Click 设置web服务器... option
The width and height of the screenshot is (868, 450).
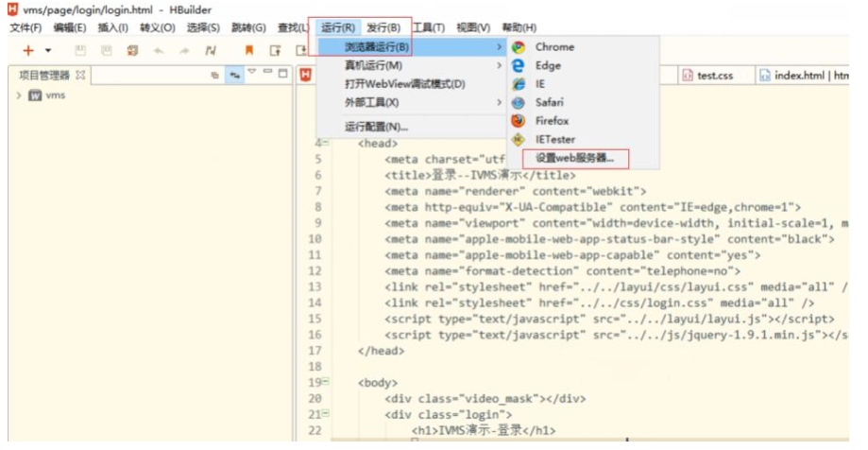574,158
